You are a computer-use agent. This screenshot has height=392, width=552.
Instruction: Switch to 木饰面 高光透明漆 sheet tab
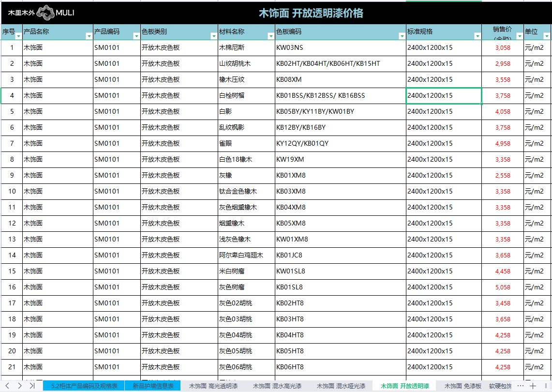point(213,386)
